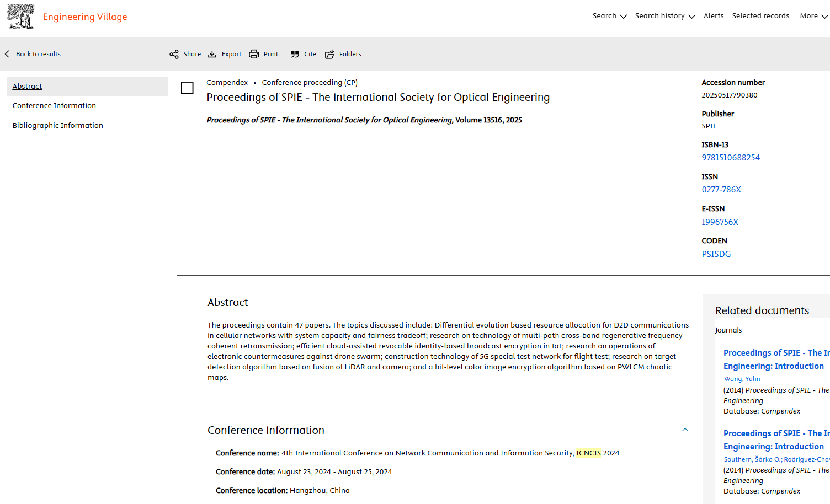
Task: Click the Related documents heading
Action: click(762, 311)
